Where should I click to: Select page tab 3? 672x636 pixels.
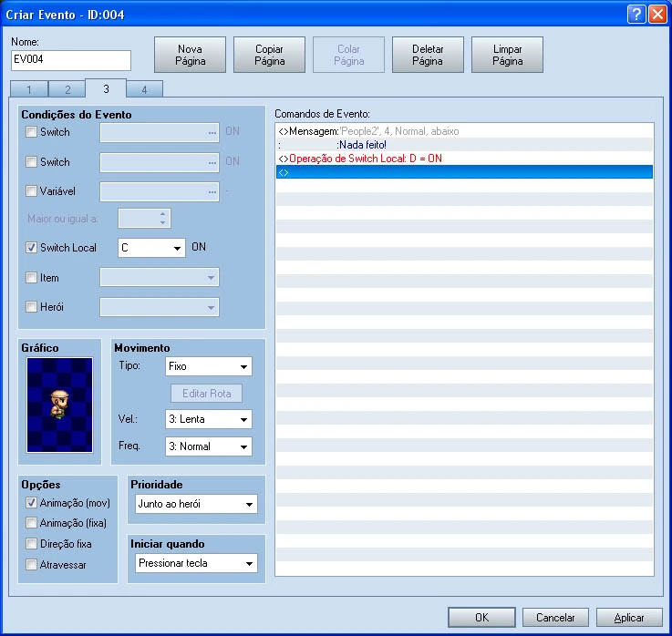click(106, 88)
